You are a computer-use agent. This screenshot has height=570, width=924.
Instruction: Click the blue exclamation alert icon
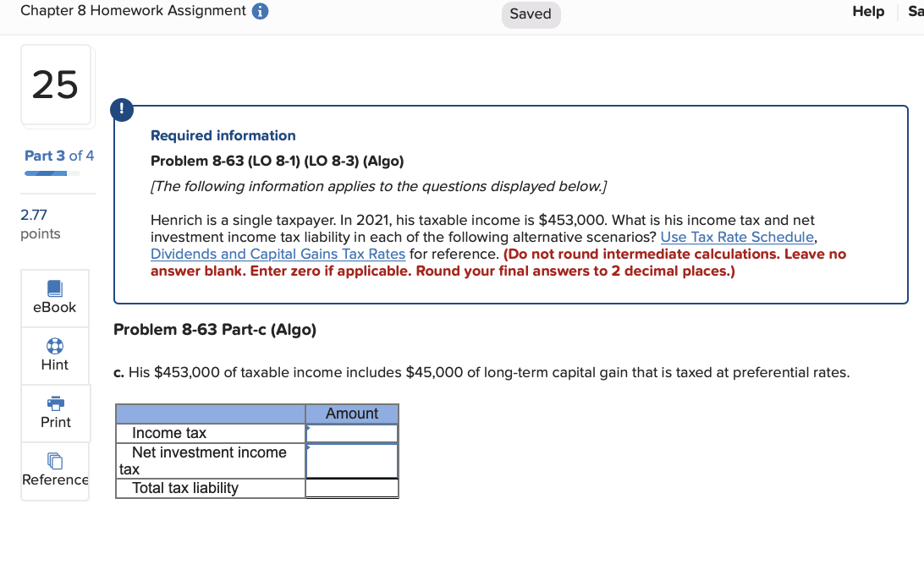click(121, 109)
